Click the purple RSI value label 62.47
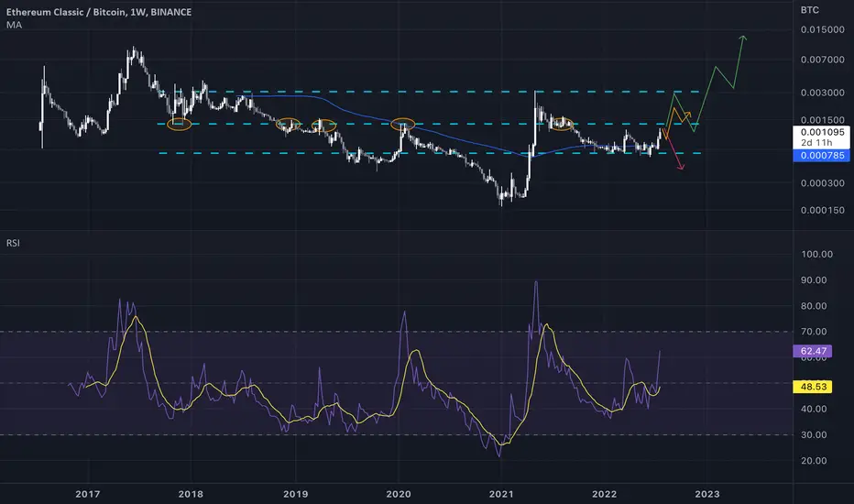 [813, 351]
